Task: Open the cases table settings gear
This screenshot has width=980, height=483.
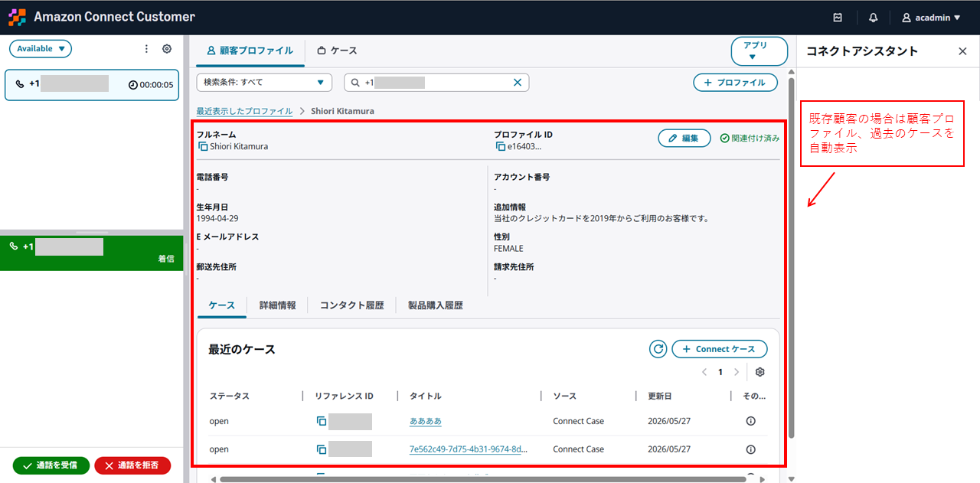Action: (x=759, y=372)
